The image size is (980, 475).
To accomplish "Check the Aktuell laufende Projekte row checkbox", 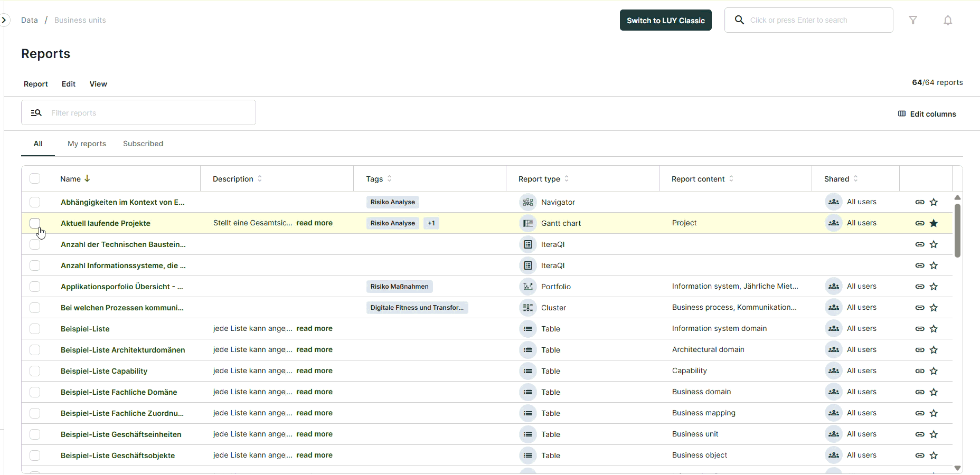I will 35,223.
